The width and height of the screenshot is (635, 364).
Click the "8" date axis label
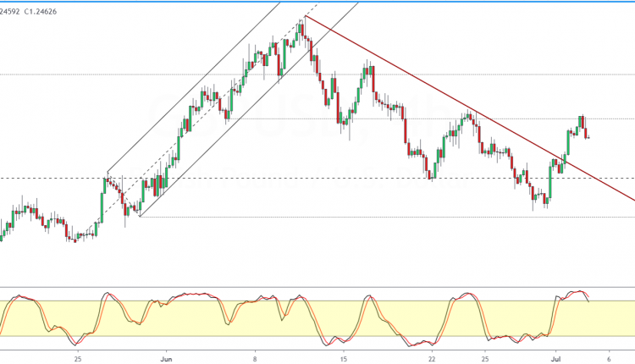pyautogui.click(x=255, y=359)
